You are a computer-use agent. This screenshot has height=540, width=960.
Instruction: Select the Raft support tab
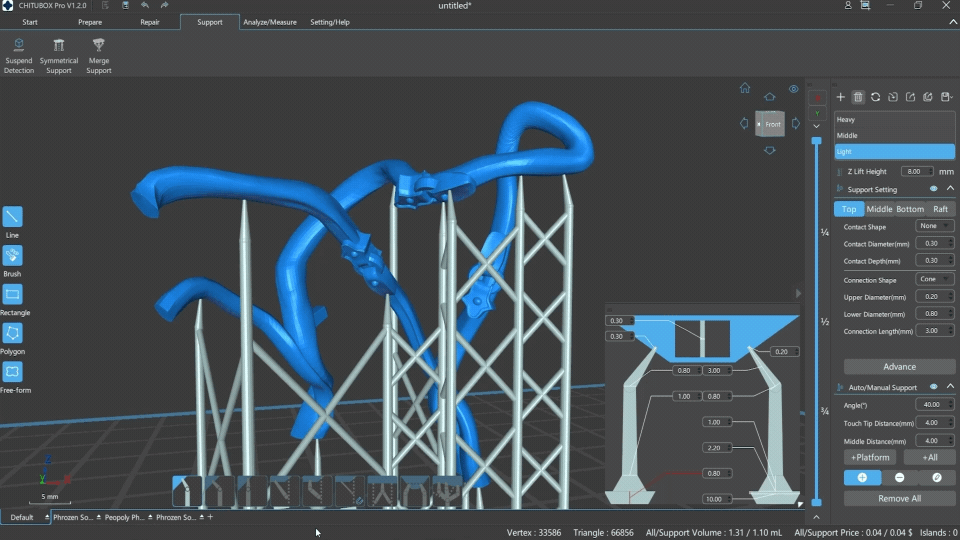pos(940,209)
